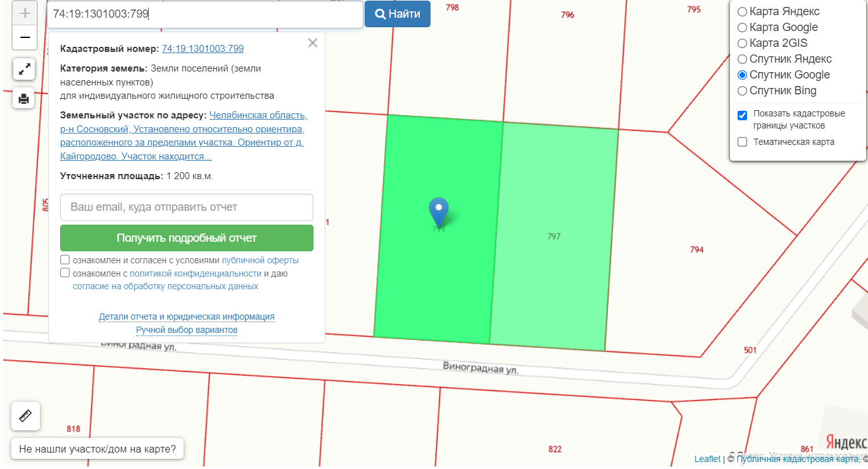The image size is (868, 469).
Task: Open согласие на обработку персональных данных link
Action: [x=166, y=286]
